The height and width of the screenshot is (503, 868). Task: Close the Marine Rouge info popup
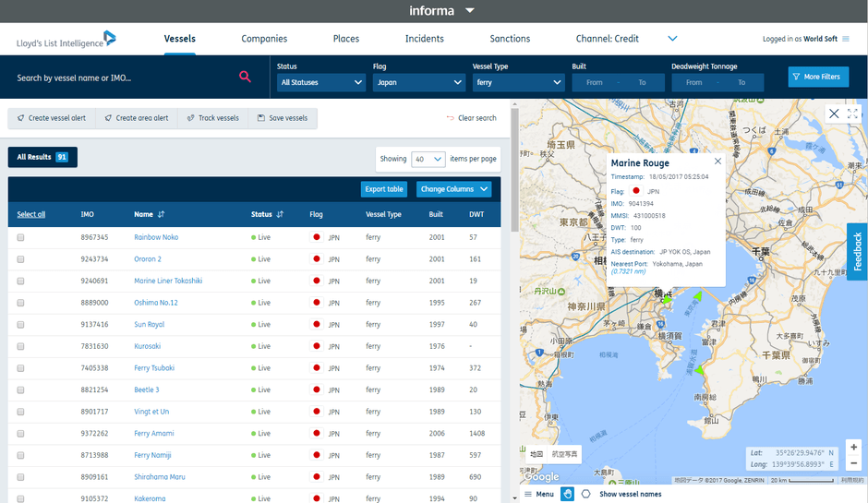coord(717,162)
